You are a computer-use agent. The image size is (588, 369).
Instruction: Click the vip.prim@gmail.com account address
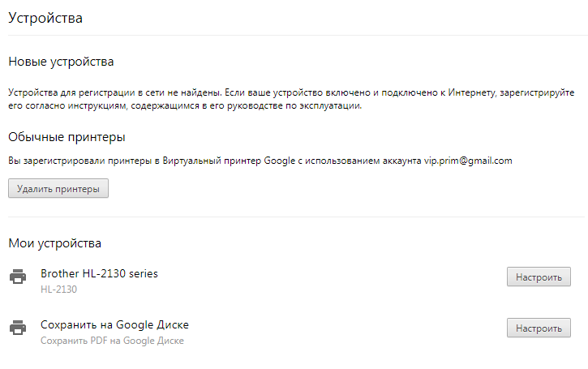[468, 161]
